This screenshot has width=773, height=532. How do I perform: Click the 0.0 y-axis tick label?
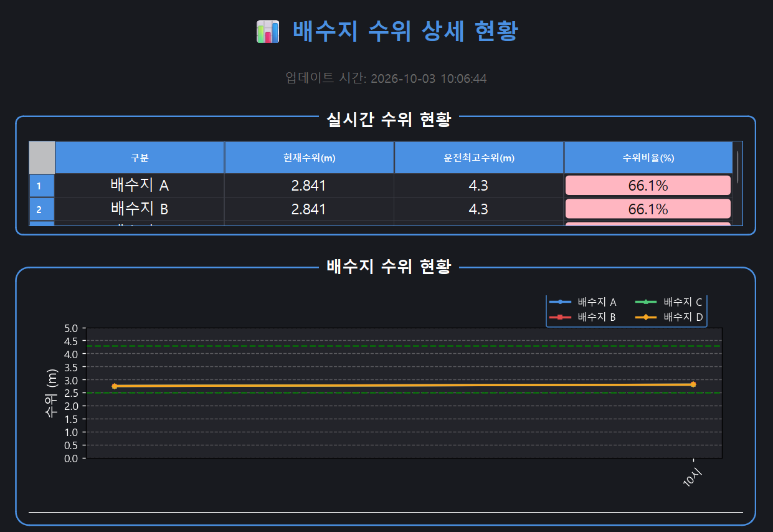pos(72,458)
